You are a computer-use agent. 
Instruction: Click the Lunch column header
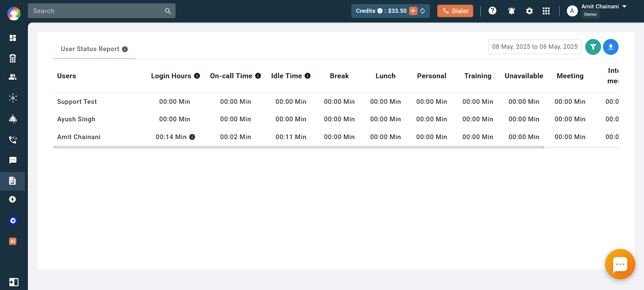pos(386,76)
